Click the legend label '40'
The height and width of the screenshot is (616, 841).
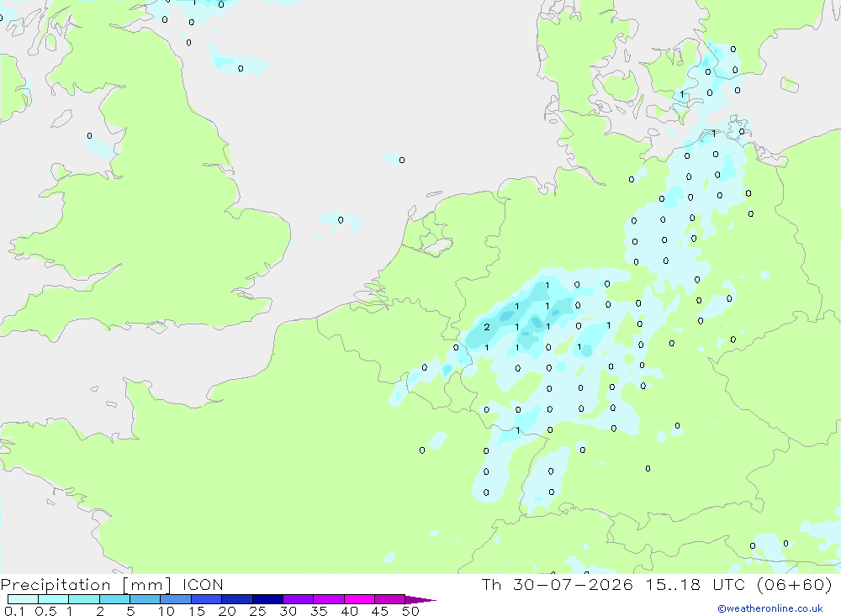(x=349, y=611)
